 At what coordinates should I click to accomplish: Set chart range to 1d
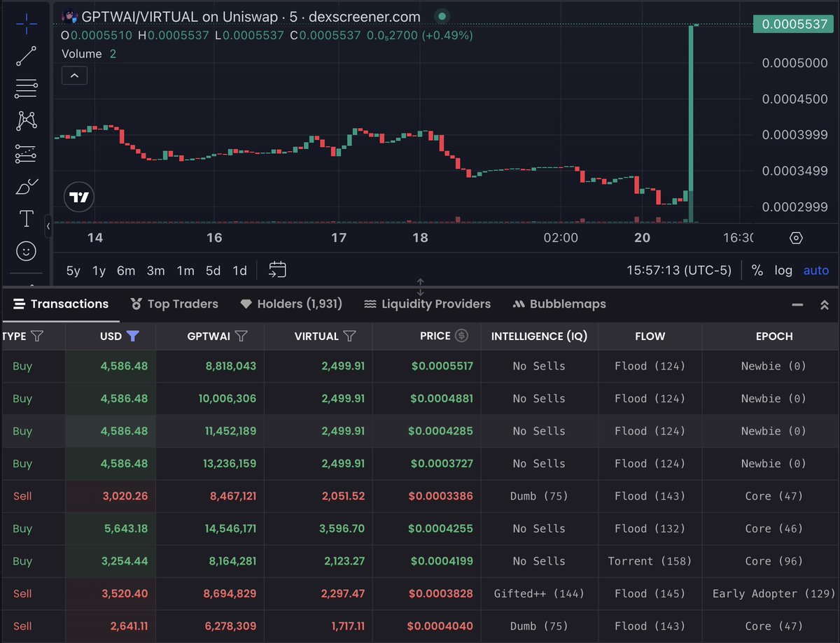(x=239, y=271)
